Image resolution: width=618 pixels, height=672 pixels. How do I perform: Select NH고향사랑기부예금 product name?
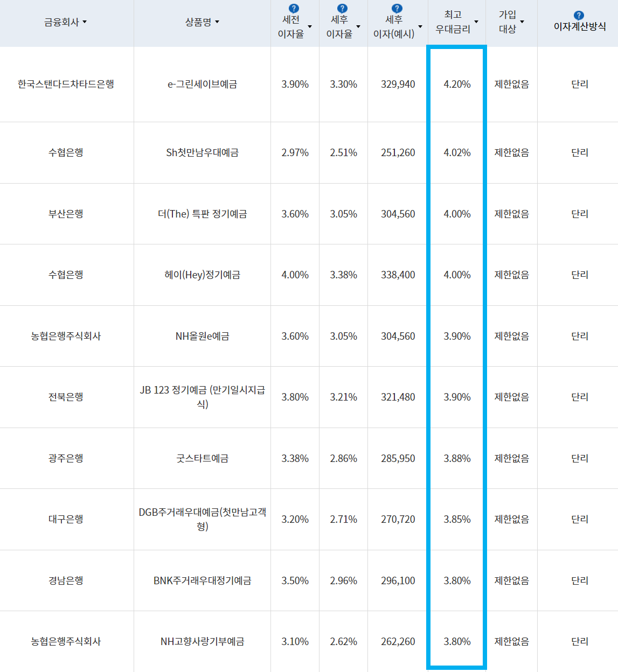(x=202, y=641)
